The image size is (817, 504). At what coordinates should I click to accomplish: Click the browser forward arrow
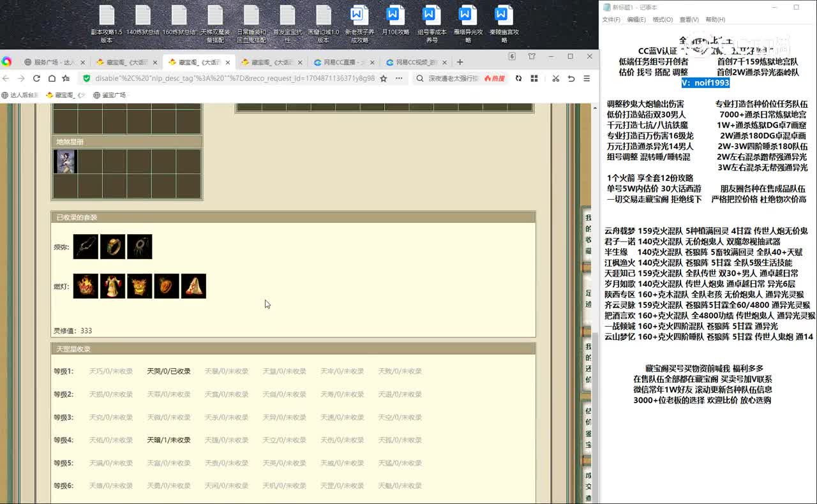pyautogui.click(x=21, y=78)
